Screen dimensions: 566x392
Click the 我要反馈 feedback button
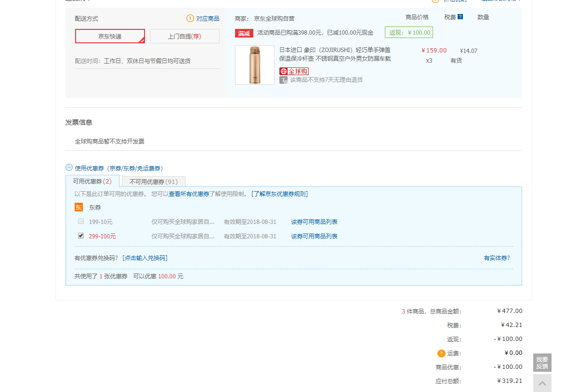(542, 363)
